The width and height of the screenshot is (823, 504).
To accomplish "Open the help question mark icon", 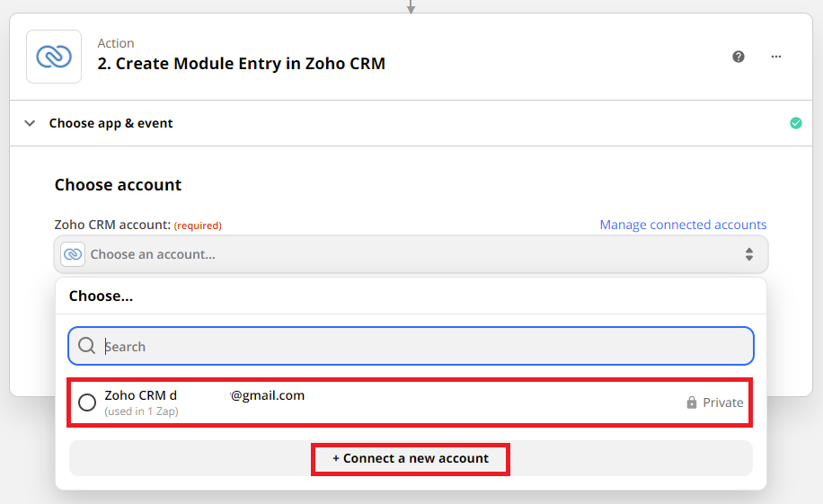I will click(x=739, y=57).
